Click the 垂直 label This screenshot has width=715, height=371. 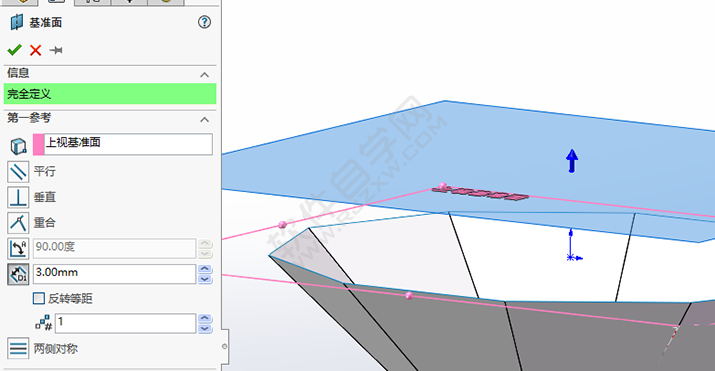click(x=45, y=197)
